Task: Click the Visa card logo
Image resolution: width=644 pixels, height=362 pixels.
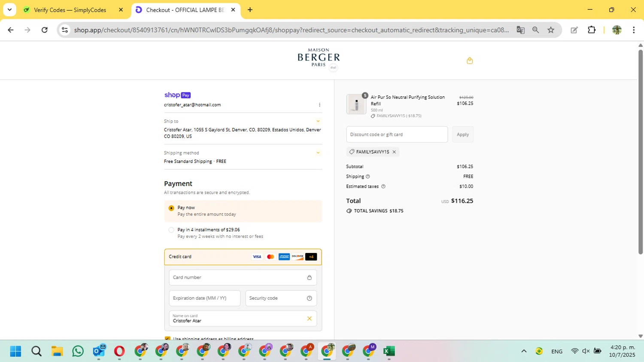Action: (x=257, y=257)
